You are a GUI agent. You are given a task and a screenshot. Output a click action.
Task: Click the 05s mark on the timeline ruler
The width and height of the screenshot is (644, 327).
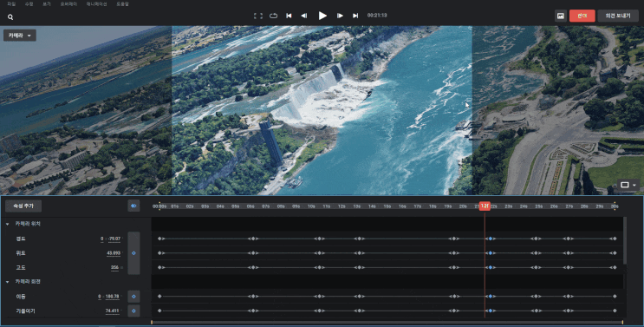236,206
